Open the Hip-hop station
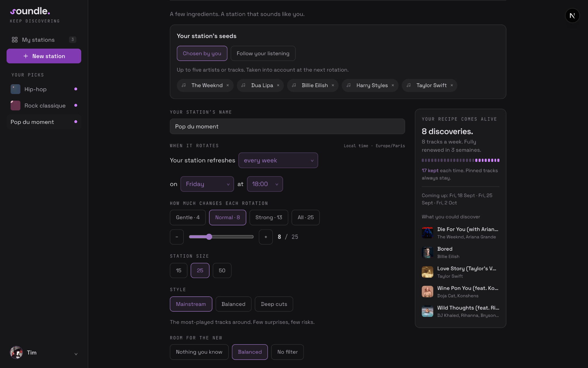The image size is (588, 368). (x=44, y=89)
